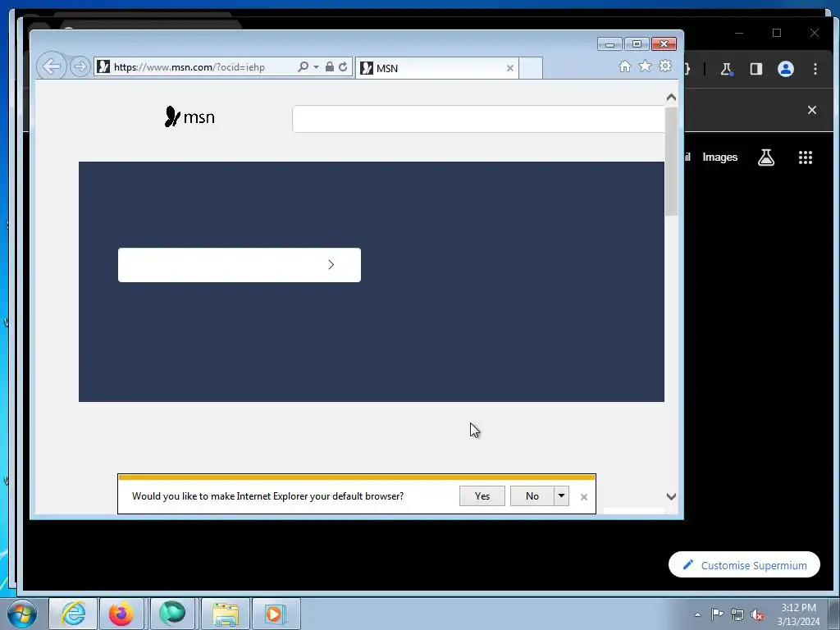
Task: Click the scroll-up arrow in IE
Action: coord(671,98)
